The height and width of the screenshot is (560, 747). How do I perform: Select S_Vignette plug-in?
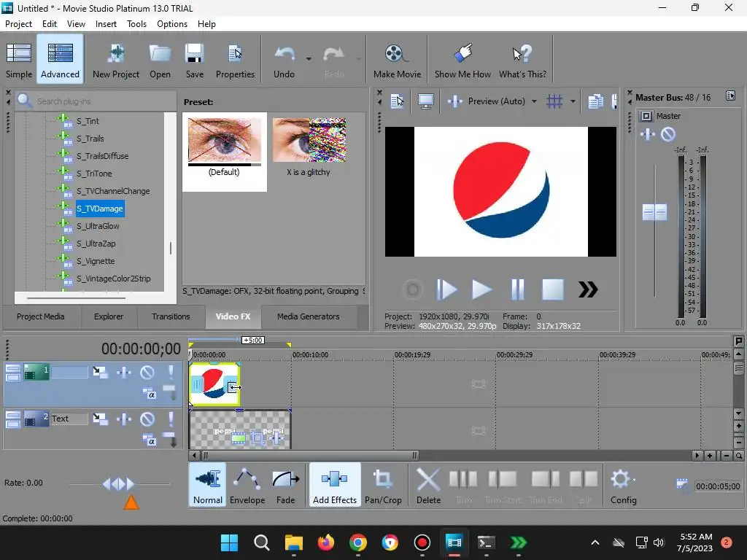(x=96, y=261)
